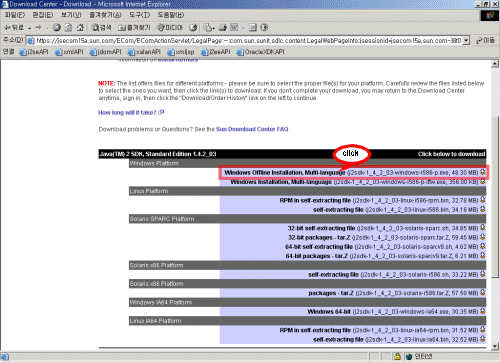The image size is (500, 363).
Task: Click the Mail toolbar icon
Action: click(x=209, y=28)
